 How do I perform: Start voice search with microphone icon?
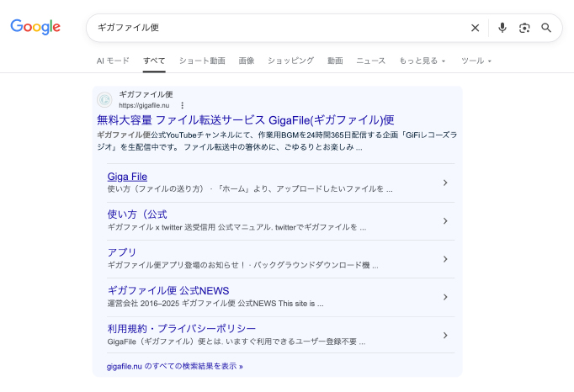(502, 28)
